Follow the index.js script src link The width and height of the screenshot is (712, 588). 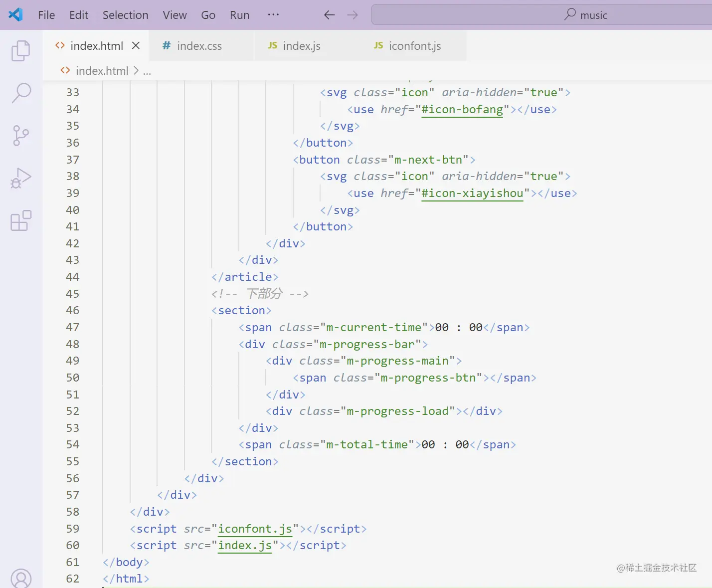(245, 545)
